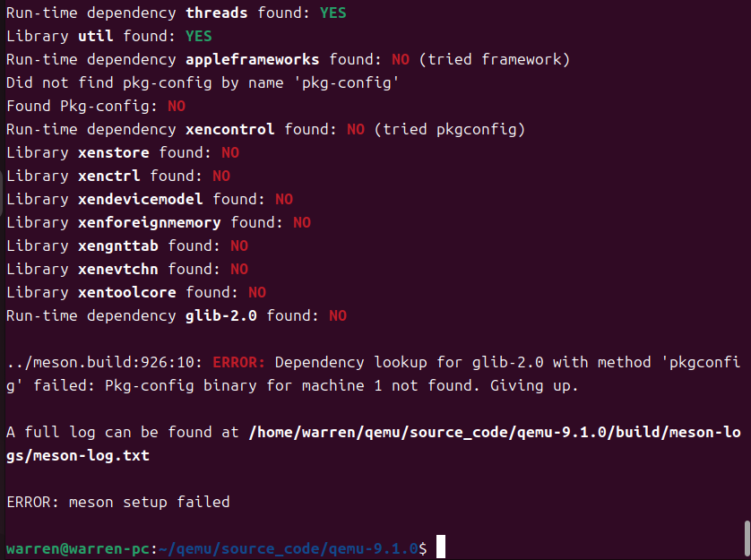The width and height of the screenshot is (751, 560).
Task: Click the green YES after threads found
Action: tap(332, 13)
